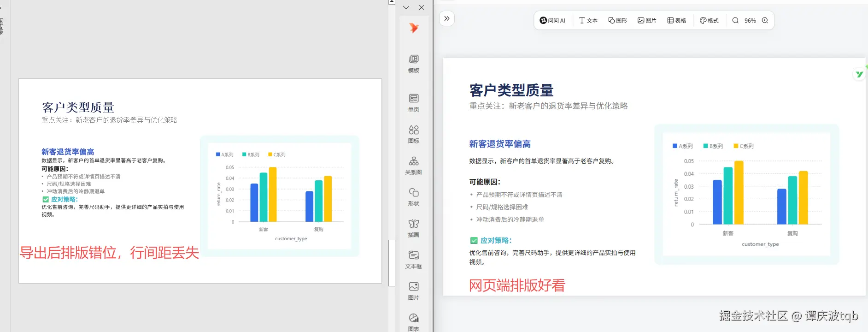Select heading 新客退货率偏高 in exported slide
The image size is (868, 332).
68,152
